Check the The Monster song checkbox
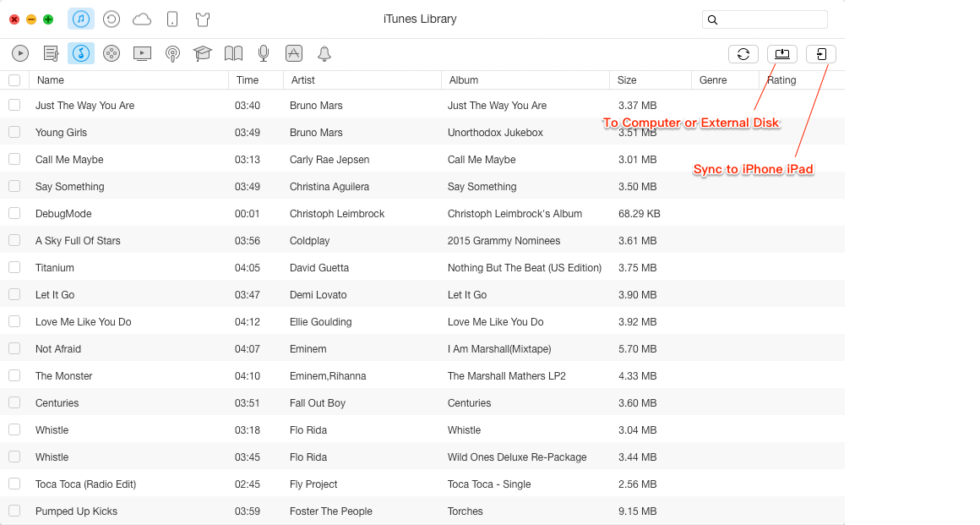Viewport: 980px width, 525px height. point(14,375)
